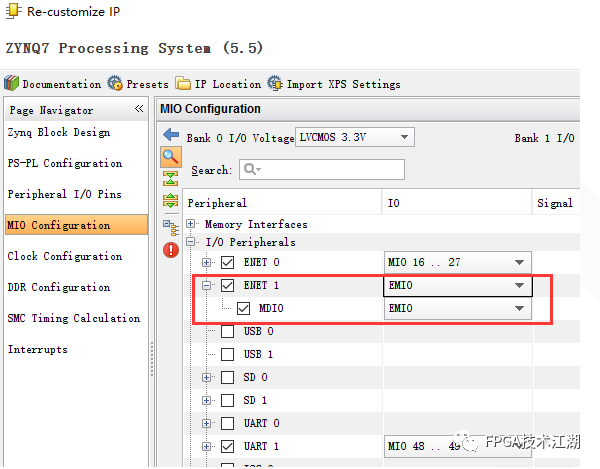Click the Presets button label
Screen dimensions: 600x469
pos(147,84)
